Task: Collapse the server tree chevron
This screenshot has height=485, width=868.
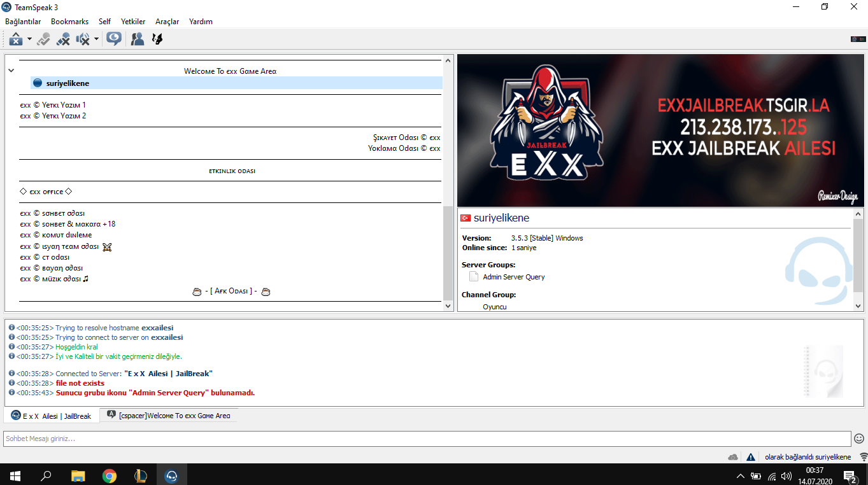Action: point(11,71)
